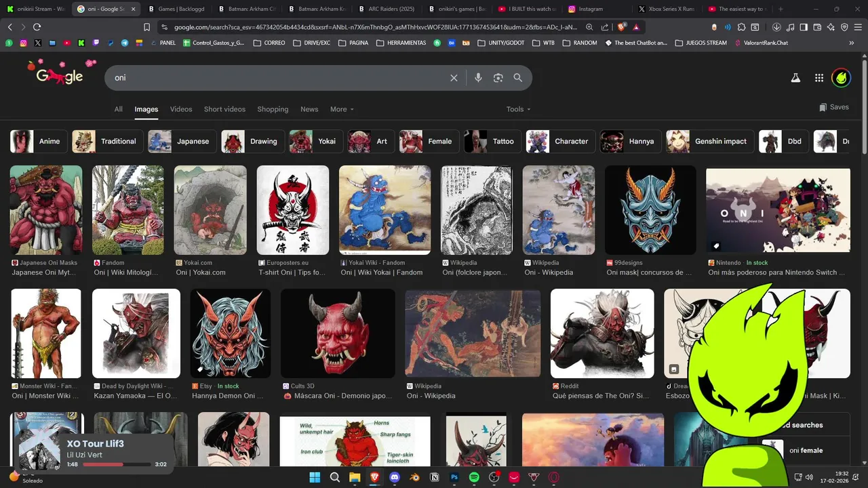The image size is (868, 488).
Task: Open the Cults 3D red oni mask image
Action: coord(338,333)
